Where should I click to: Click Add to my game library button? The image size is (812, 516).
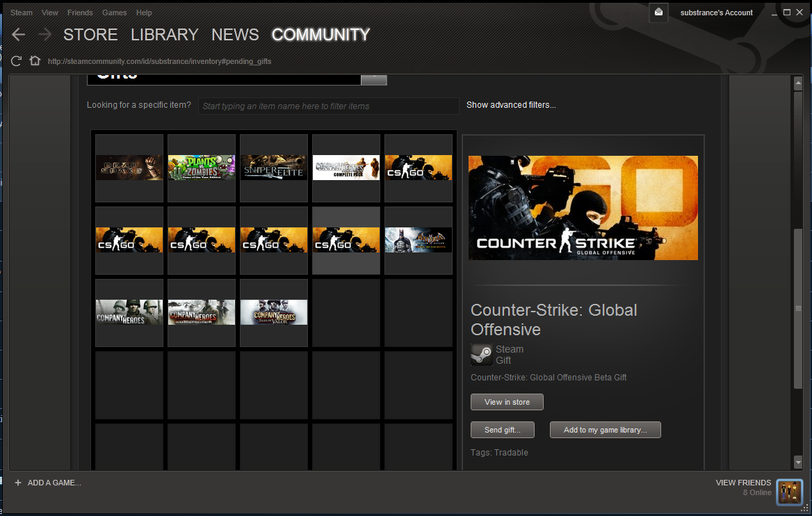coord(606,430)
